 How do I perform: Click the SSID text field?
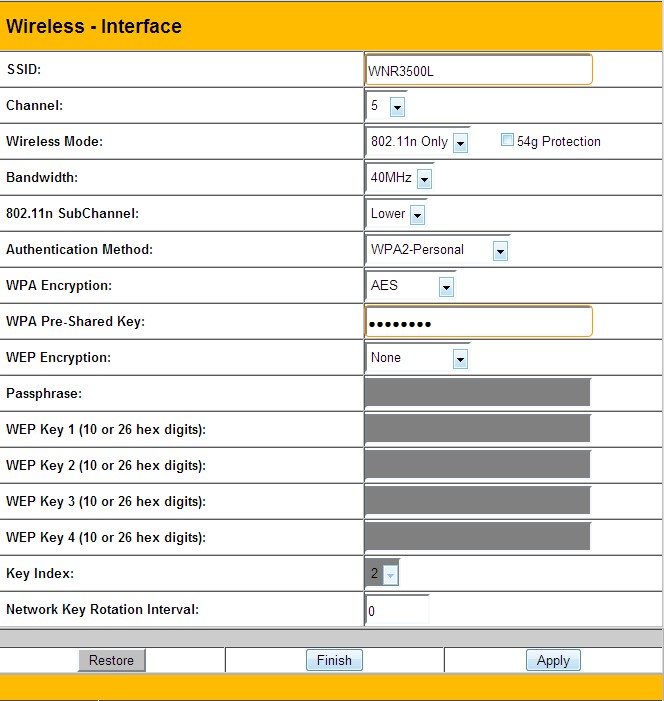click(x=478, y=70)
